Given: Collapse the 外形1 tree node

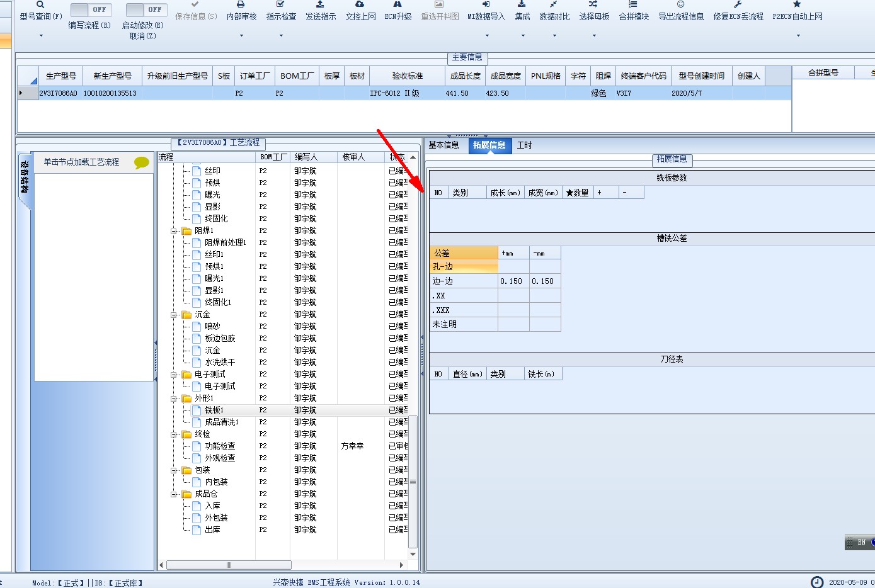Looking at the screenshot, I should (x=174, y=399).
